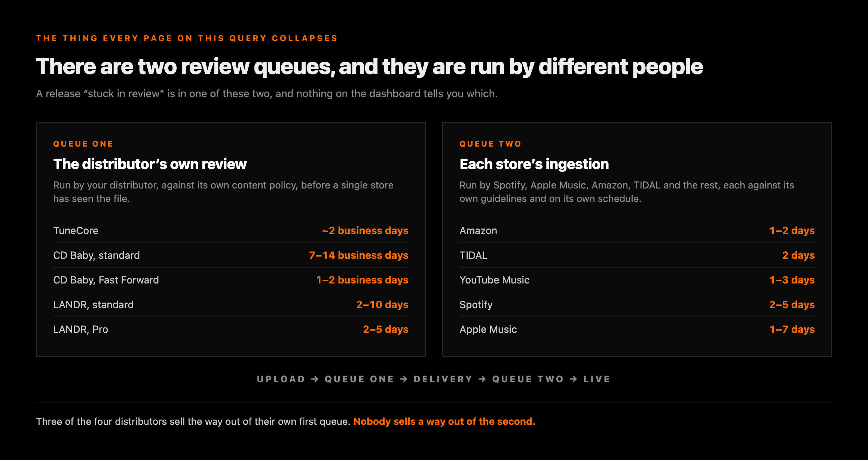Click the '1–7 days' value

(x=792, y=329)
